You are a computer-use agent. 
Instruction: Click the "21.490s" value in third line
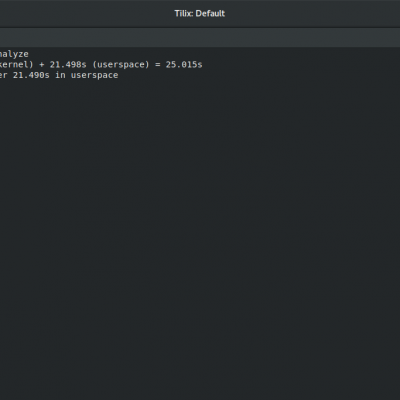click(31, 75)
